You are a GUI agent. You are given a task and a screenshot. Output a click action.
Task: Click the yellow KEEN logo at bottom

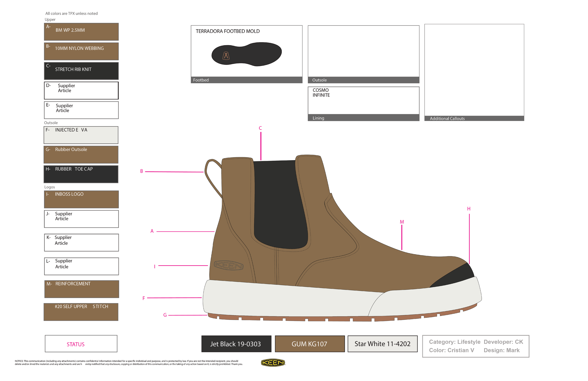coord(273,362)
